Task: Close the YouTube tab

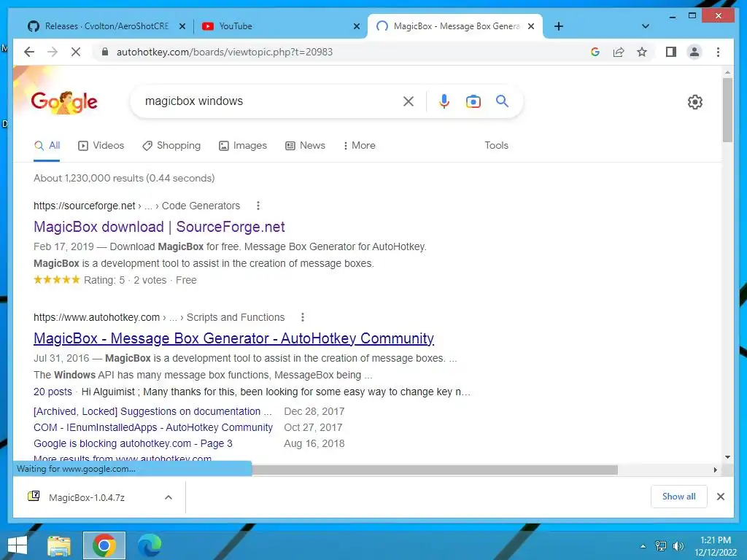Action: click(x=356, y=26)
